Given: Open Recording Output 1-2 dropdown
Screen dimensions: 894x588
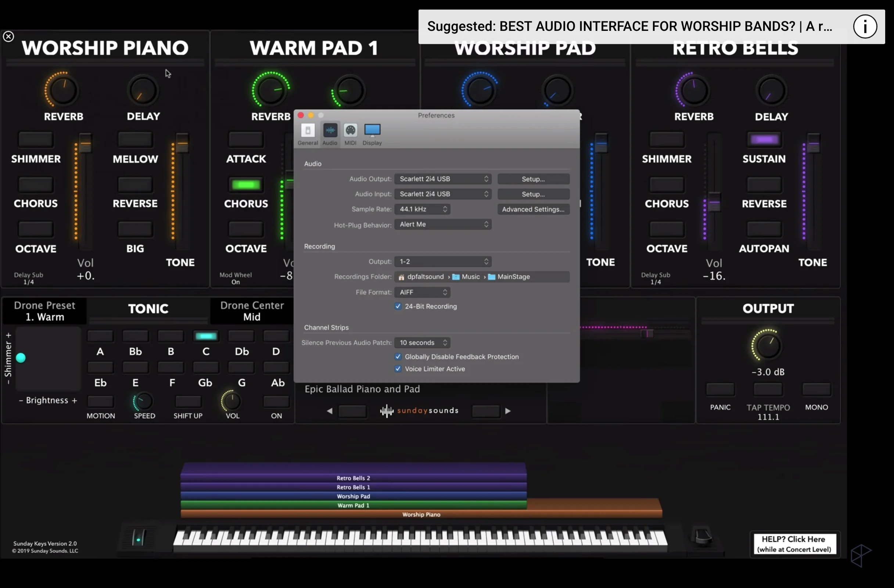Looking at the screenshot, I should [443, 262].
